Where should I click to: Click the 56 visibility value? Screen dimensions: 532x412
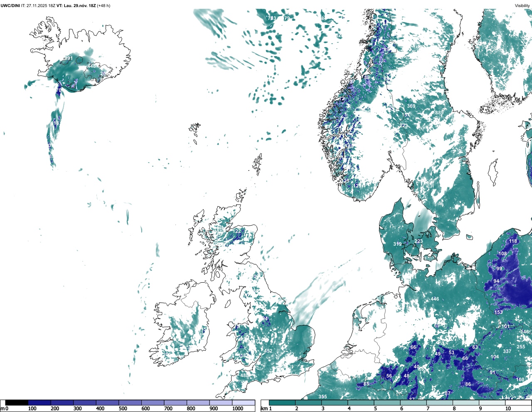point(389,376)
